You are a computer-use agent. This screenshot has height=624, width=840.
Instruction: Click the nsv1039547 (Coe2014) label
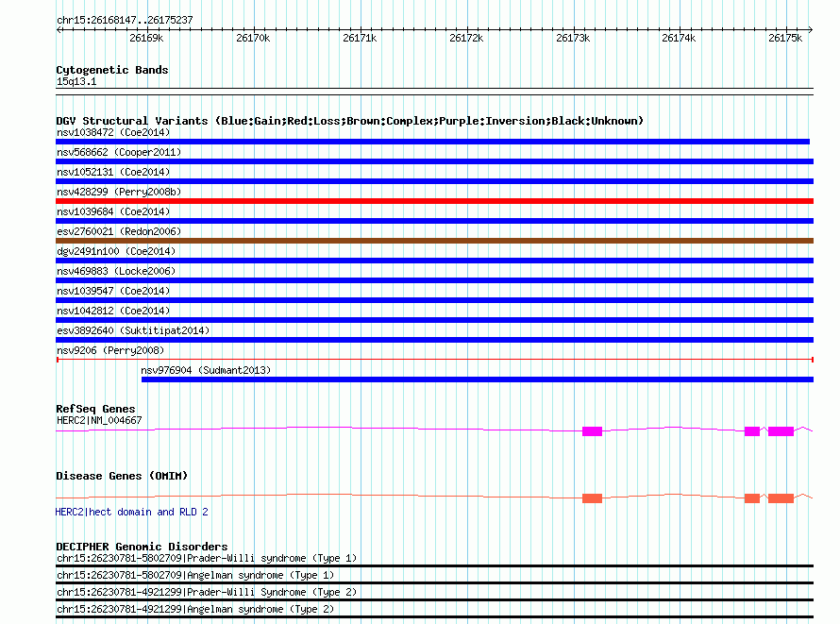pyautogui.click(x=113, y=291)
